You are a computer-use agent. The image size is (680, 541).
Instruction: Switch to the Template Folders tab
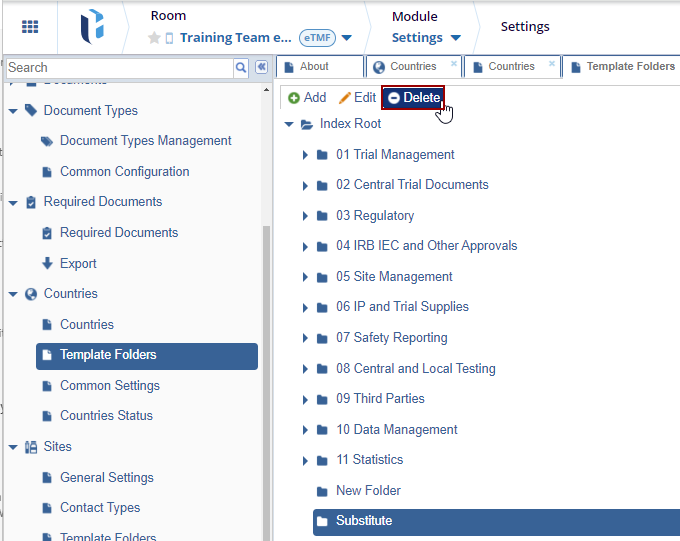(x=629, y=66)
